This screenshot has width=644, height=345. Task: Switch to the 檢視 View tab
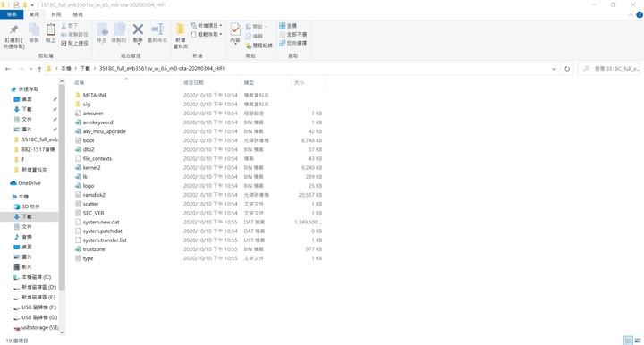pos(78,14)
